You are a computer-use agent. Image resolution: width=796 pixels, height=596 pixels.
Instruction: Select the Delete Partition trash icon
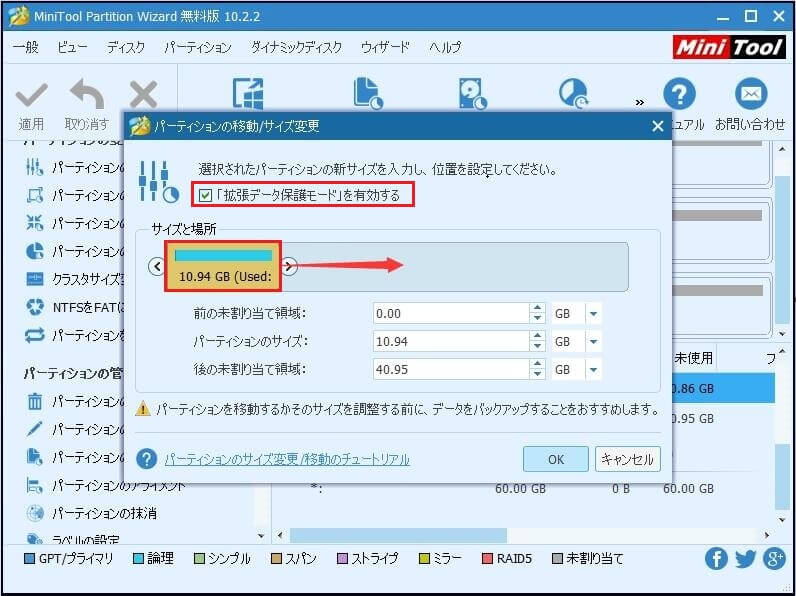(x=35, y=402)
